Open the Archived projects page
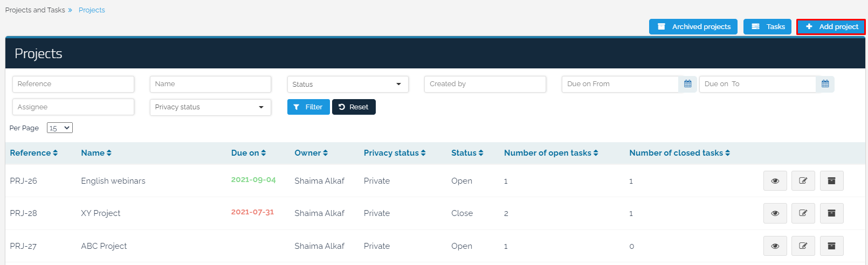 693,26
